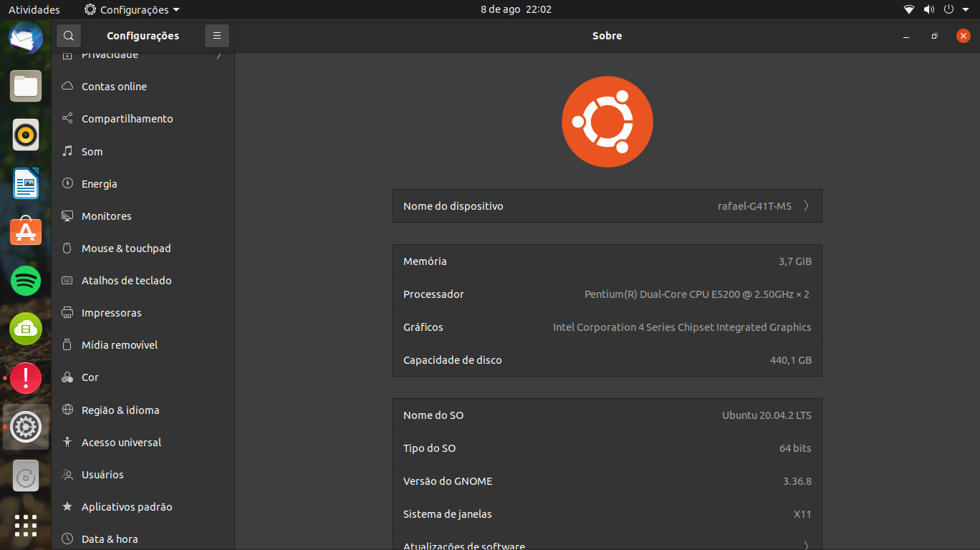Viewport: 980px width, 550px height.
Task: Select Compartilhamento in the sidebar
Action: 143,118
